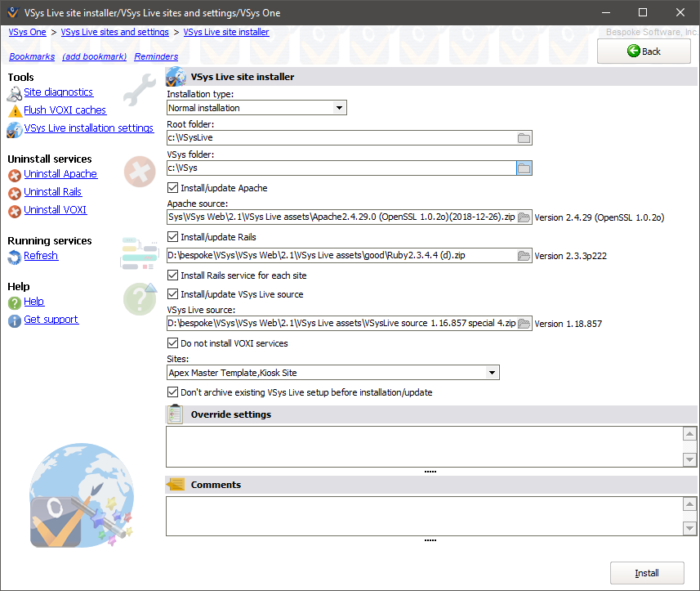
Task: Click the green Help question mark icon
Action: (15, 302)
